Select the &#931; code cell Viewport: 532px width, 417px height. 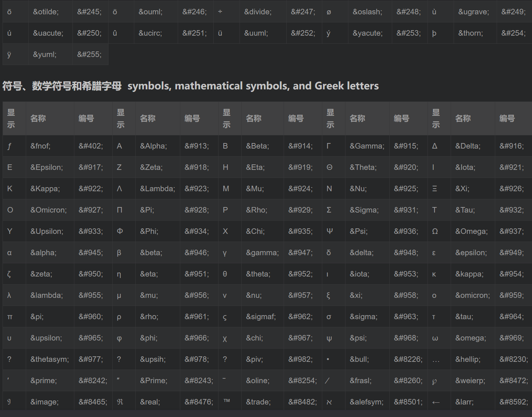pos(408,210)
